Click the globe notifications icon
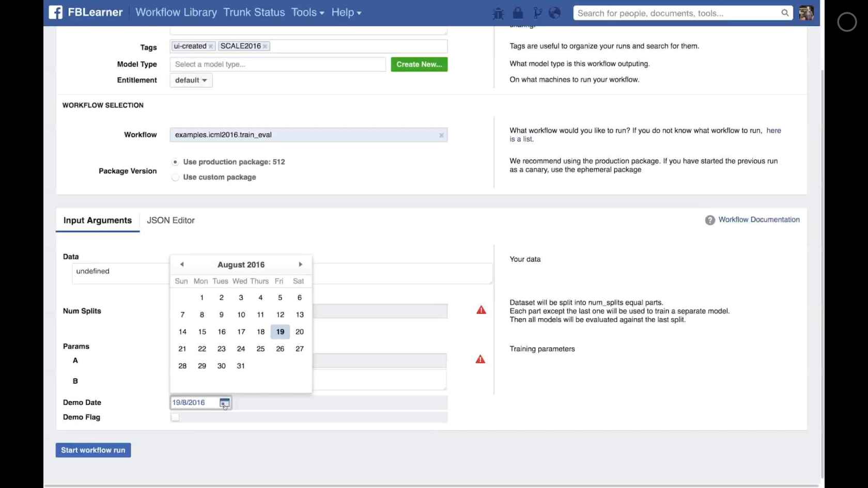The width and height of the screenshot is (868, 488). 554,13
